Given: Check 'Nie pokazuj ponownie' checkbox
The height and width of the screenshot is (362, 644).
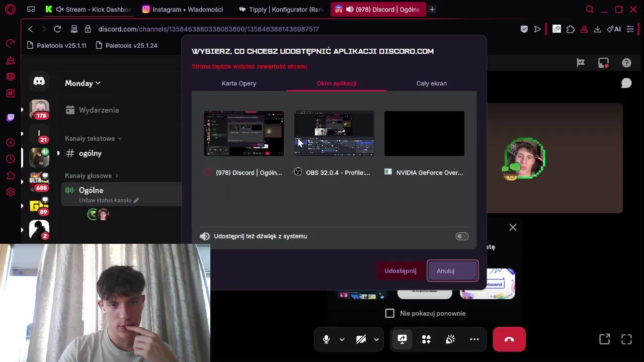Looking at the screenshot, I should [390, 313].
